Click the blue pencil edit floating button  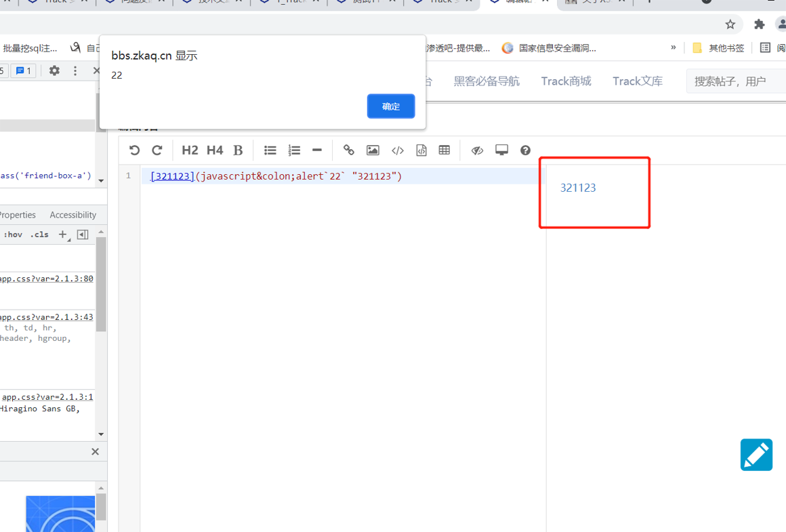[x=756, y=455]
